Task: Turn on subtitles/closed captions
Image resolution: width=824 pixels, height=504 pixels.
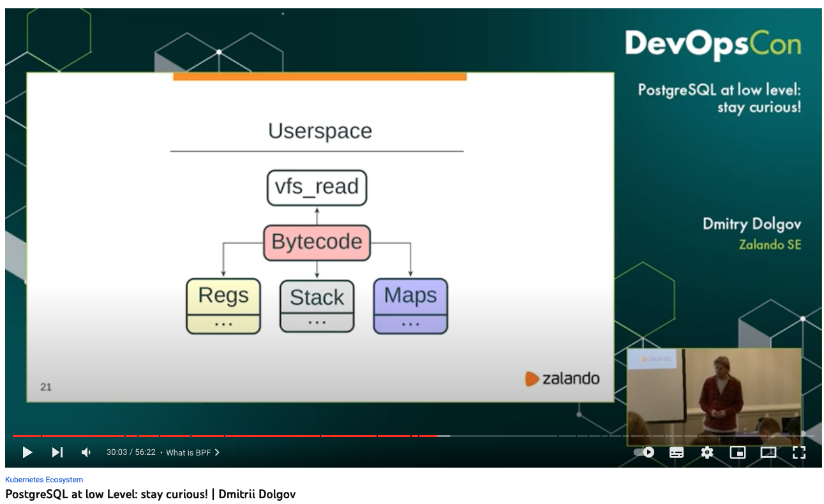Action: click(677, 452)
